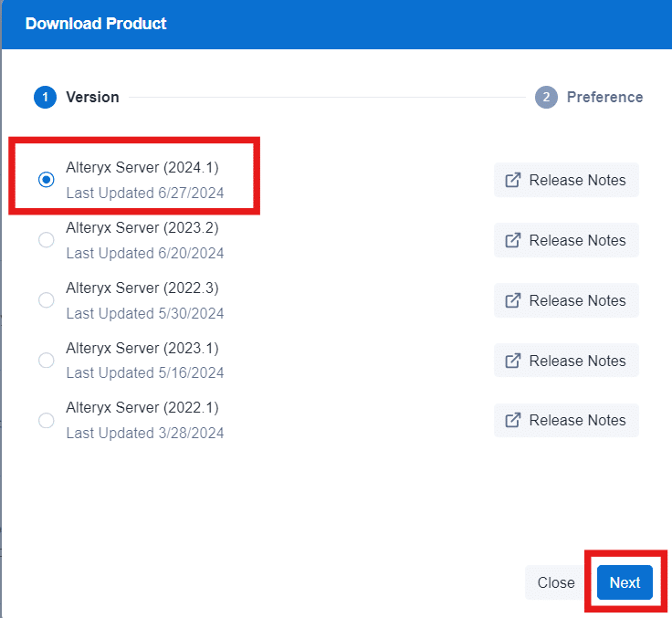
Task: Switch to the Version step label
Action: (x=92, y=97)
